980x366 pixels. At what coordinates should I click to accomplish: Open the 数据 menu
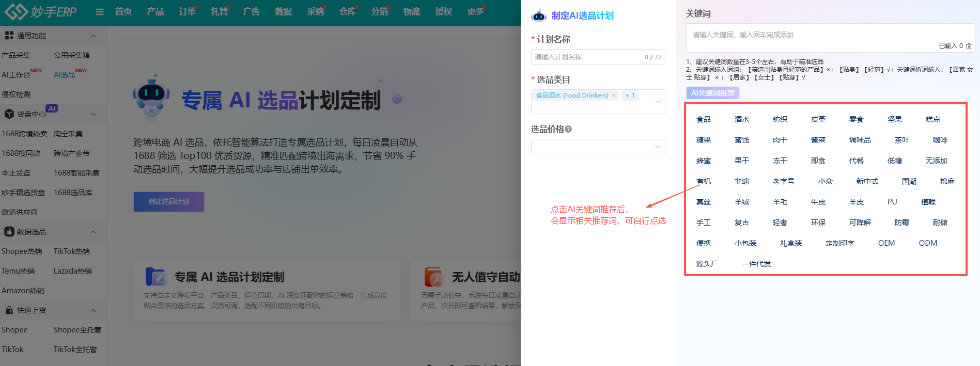click(x=284, y=11)
